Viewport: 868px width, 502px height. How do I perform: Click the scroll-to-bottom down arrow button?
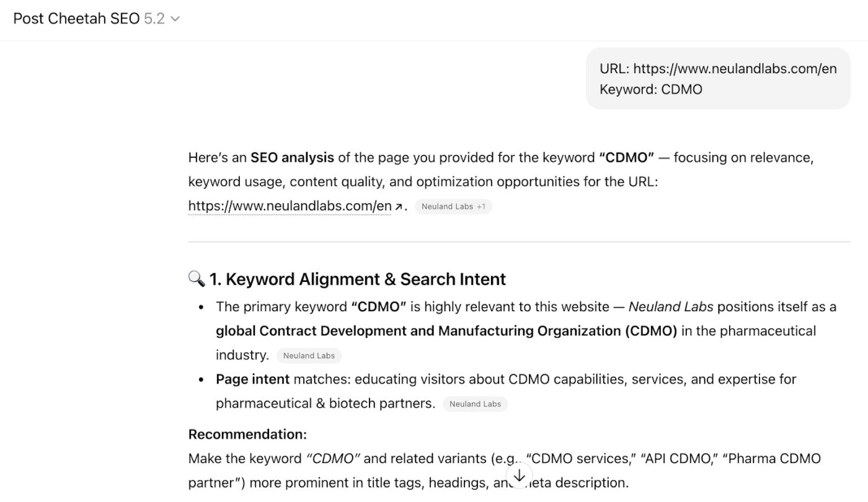[x=520, y=475]
